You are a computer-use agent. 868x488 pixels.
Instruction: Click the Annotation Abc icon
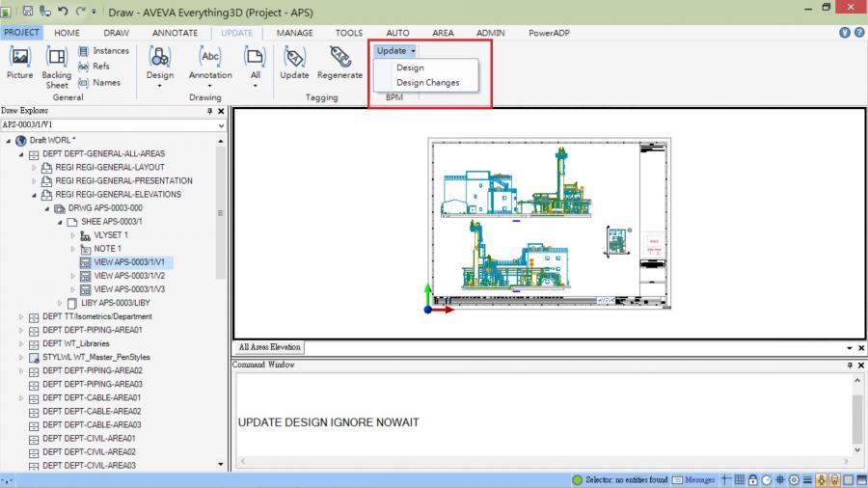tap(210, 57)
